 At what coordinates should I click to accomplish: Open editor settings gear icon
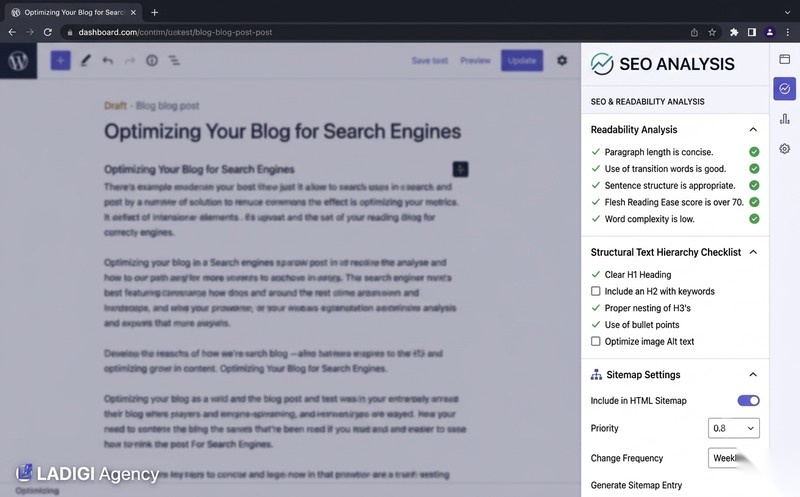click(562, 60)
